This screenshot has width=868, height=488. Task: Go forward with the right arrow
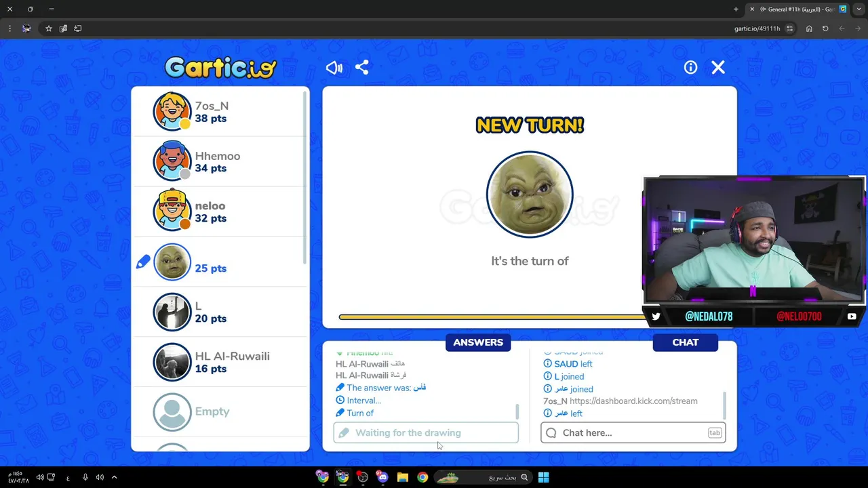point(858,28)
